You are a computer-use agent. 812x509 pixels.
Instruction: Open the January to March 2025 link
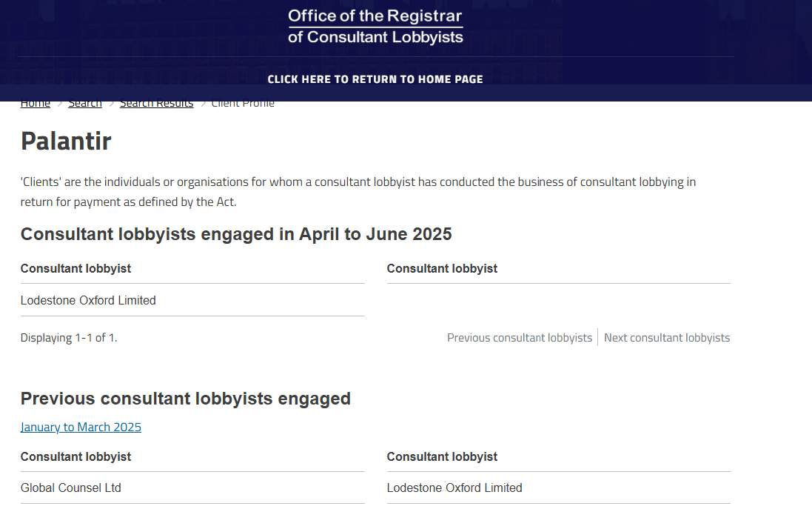point(81,427)
